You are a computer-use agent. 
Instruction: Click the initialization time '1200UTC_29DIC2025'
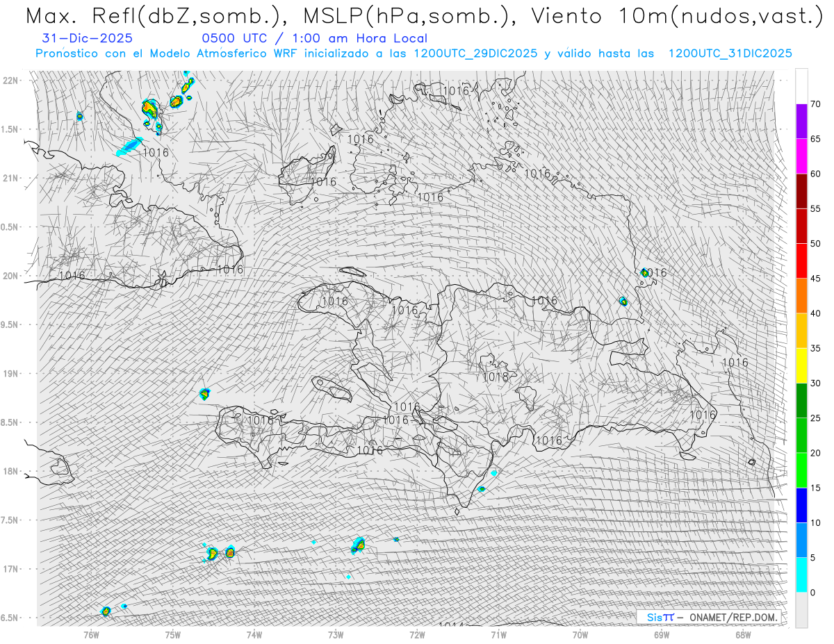click(x=475, y=53)
